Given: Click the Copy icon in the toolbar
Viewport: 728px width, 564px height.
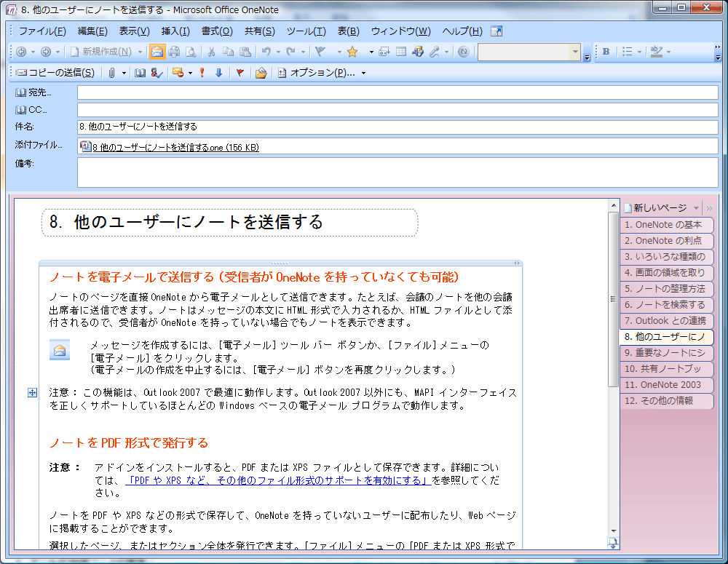Looking at the screenshot, I should pos(228,52).
